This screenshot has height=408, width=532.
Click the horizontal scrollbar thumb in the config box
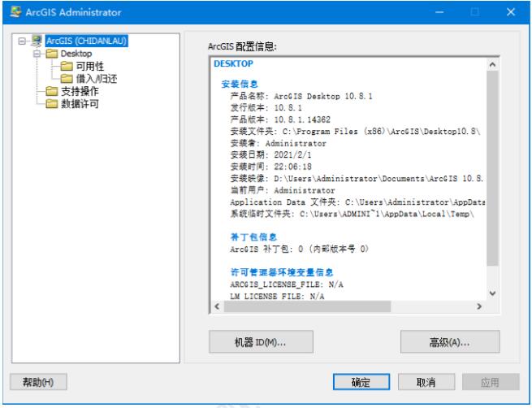pyautogui.click(x=307, y=306)
